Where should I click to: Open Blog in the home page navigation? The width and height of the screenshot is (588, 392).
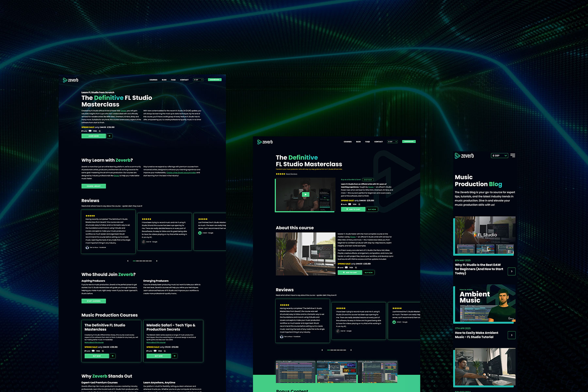(164, 80)
